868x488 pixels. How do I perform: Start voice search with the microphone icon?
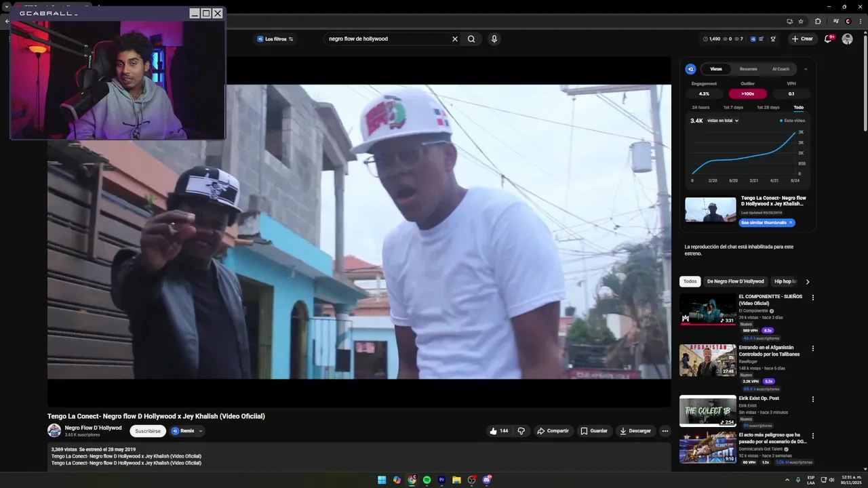494,39
